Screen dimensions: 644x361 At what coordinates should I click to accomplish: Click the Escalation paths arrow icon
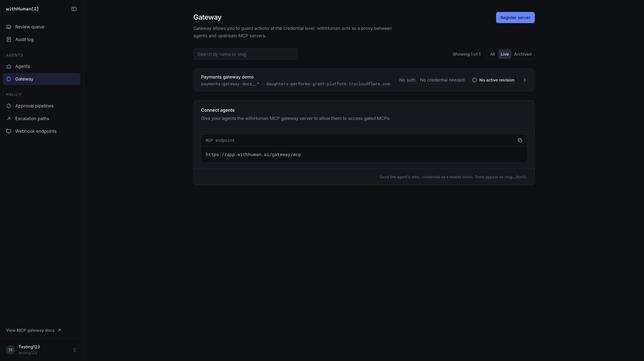9,119
